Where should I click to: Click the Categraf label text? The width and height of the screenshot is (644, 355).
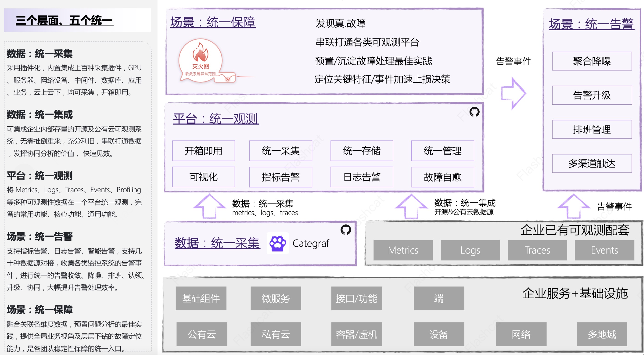(x=311, y=243)
